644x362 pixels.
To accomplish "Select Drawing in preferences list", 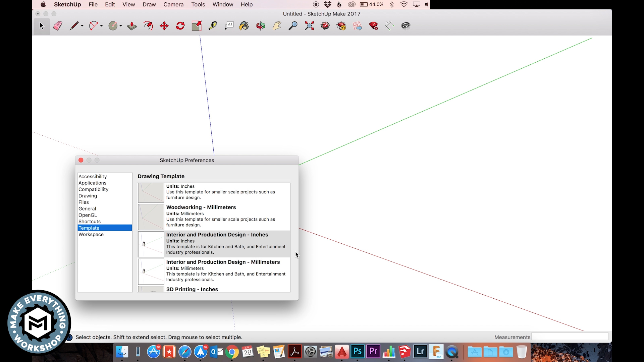I will [x=105, y=196].
